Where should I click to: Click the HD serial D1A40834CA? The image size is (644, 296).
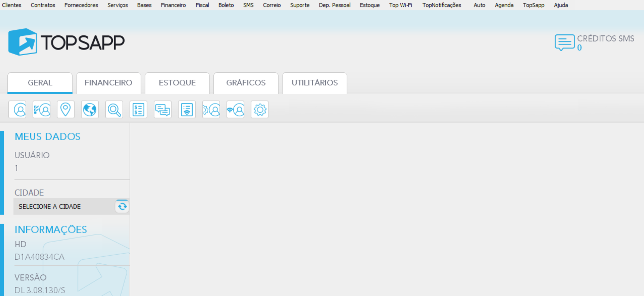pos(39,257)
